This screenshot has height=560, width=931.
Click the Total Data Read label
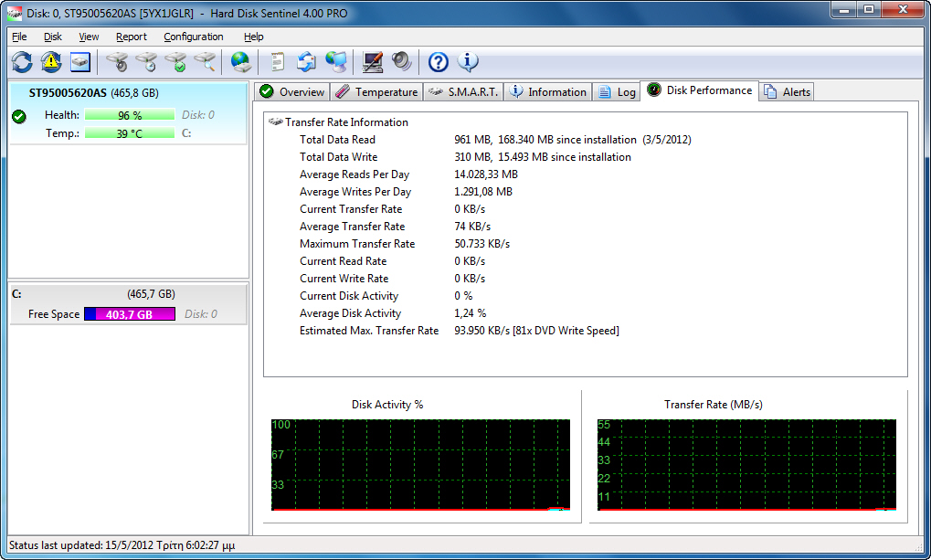pos(337,140)
